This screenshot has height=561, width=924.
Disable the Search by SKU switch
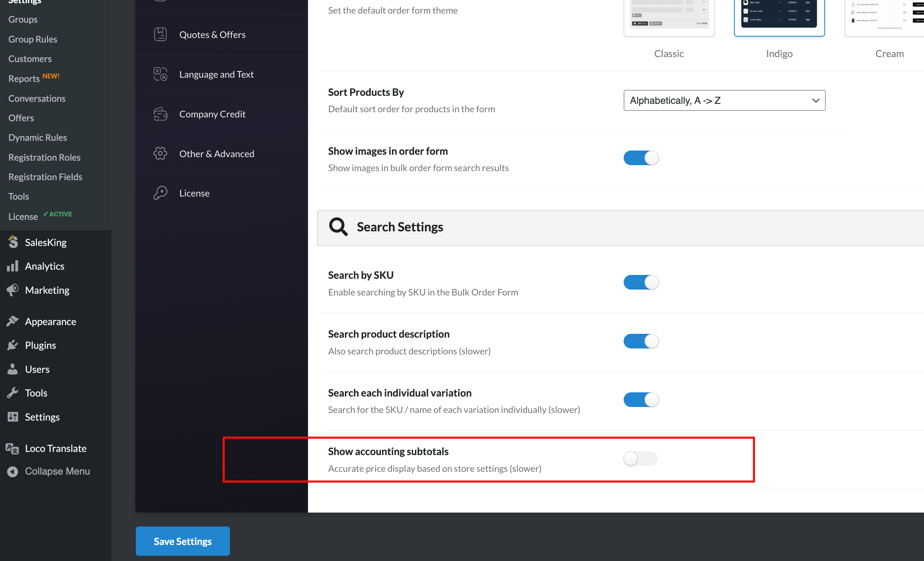(x=641, y=282)
